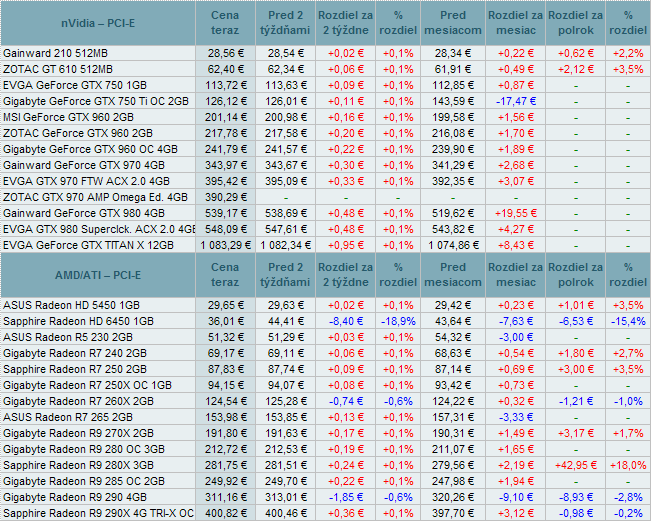Viewport: 651px width, 521px height.
Task: Select Gigabyte Radeon R7 260X 2GB
Action: pyautogui.click(x=78, y=401)
